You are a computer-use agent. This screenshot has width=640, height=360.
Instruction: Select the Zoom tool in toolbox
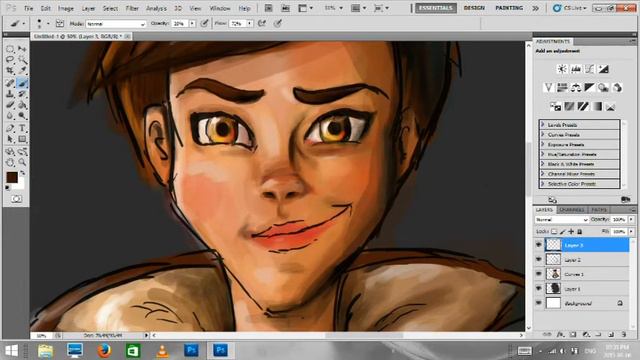coord(22,162)
